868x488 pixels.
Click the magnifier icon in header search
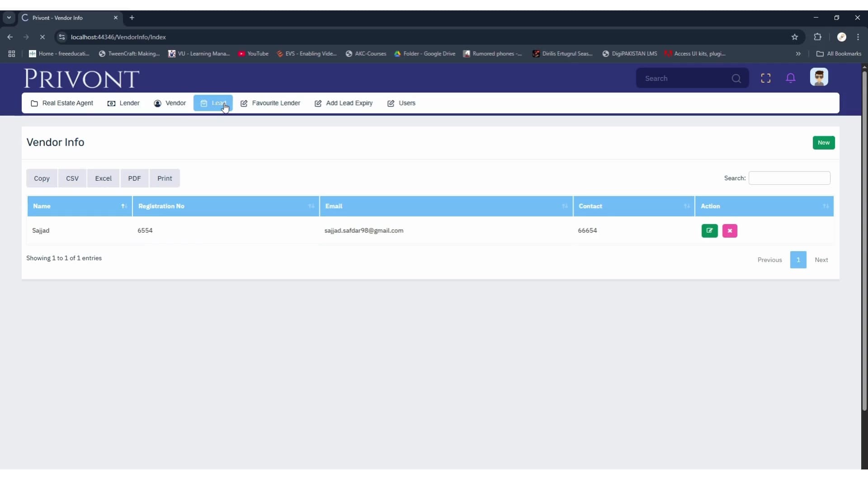pyautogui.click(x=736, y=79)
